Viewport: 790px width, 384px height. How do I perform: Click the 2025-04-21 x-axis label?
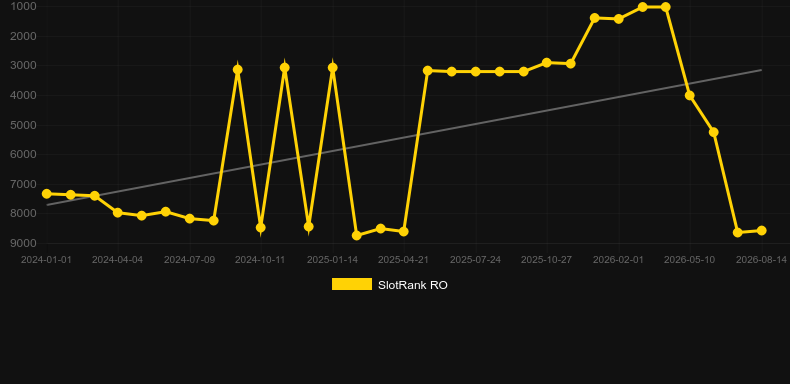(x=403, y=260)
